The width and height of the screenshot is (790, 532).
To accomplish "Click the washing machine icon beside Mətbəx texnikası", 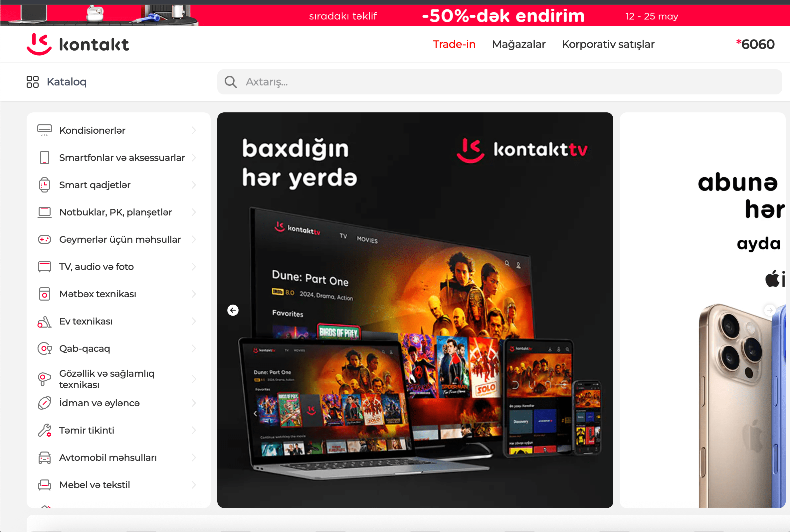I will click(45, 294).
